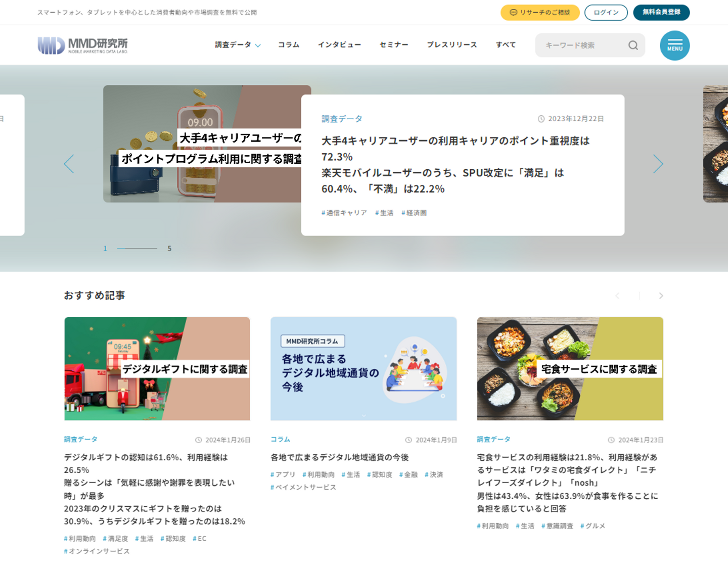Go to previous hero slide arrow

pos(69,164)
